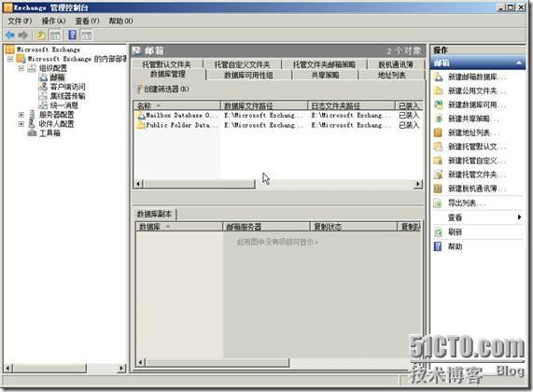This screenshot has height=392, width=533.
Task: Switch to the 共享策略 tab
Action: coord(325,76)
